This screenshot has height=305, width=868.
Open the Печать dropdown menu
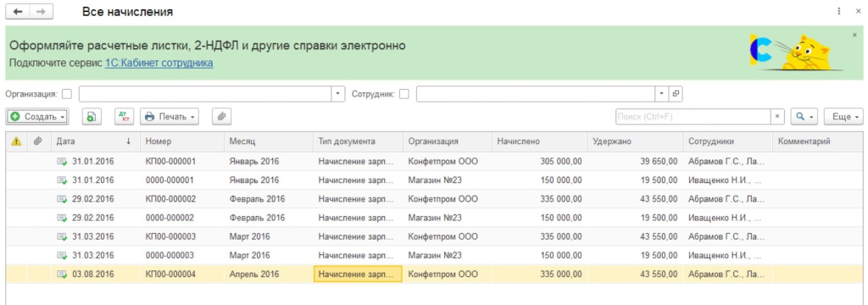170,117
